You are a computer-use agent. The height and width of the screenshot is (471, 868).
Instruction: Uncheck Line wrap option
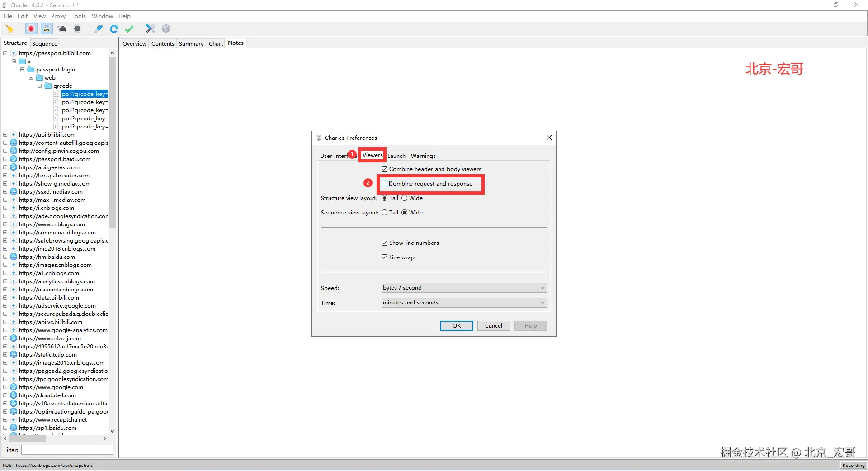[x=385, y=257]
